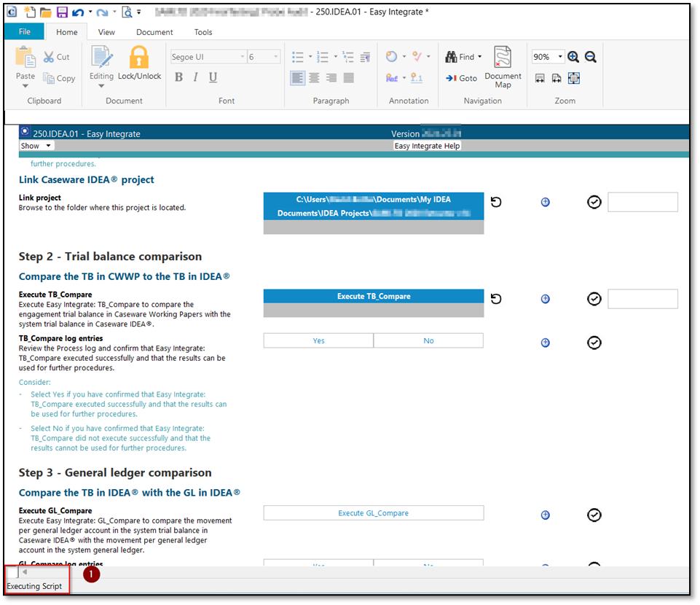Open the Segoe UI font name dropdown

pos(243,57)
